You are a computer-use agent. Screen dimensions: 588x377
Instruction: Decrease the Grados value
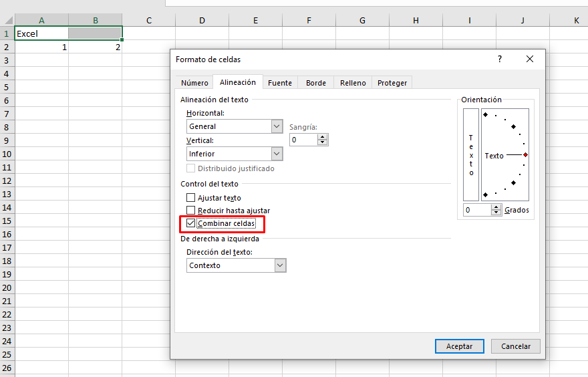(496, 213)
